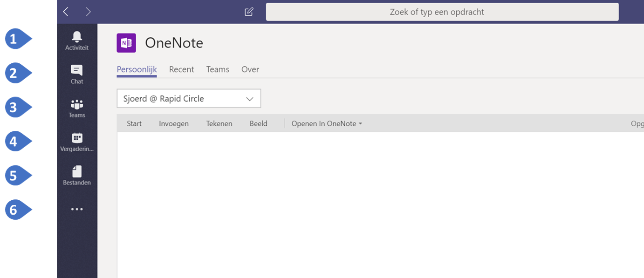Click the Zoek of typ een opdracht field
Viewport: 644px width, 278px height.
pos(442,12)
